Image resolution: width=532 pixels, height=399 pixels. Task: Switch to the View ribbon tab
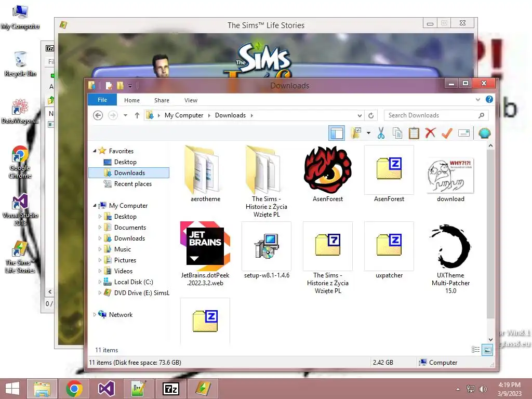(x=191, y=100)
